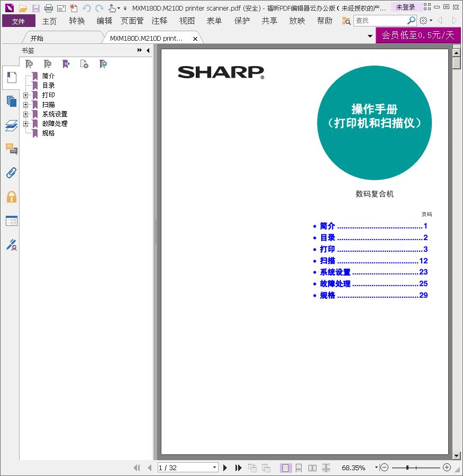463x476 pixels.
Task: Open the tab list dropdown arrow
Action: click(370, 36)
